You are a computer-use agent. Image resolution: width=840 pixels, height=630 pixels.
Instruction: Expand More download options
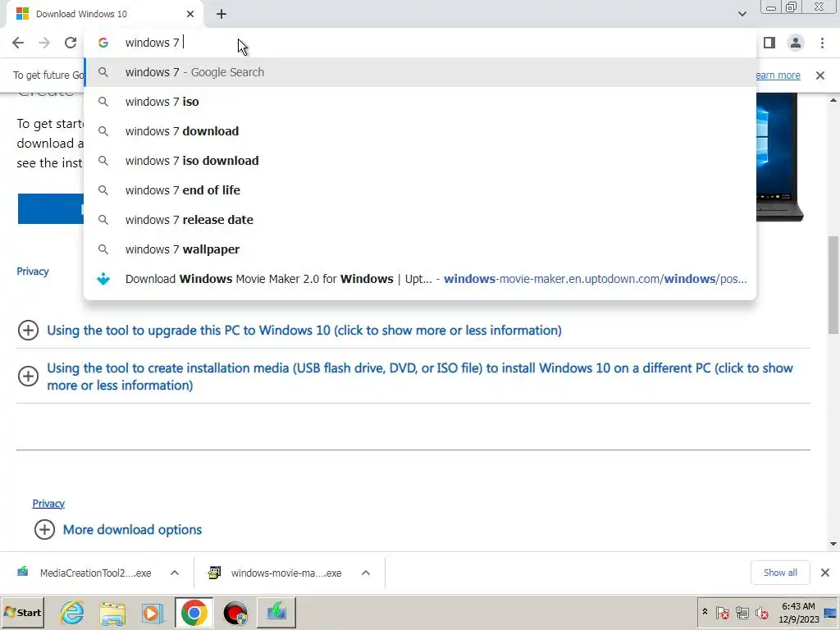tap(132, 530)
